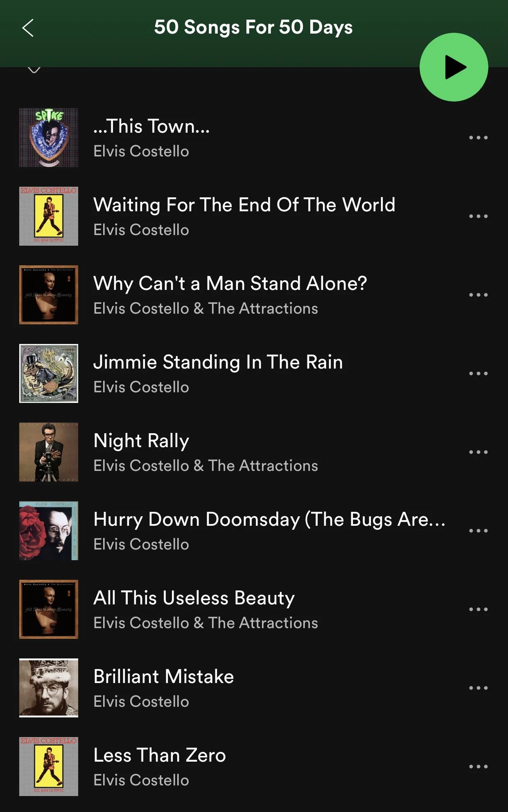508x812 pixels.
Task: Tap the back arrow icon
Action: coord(28,28)
